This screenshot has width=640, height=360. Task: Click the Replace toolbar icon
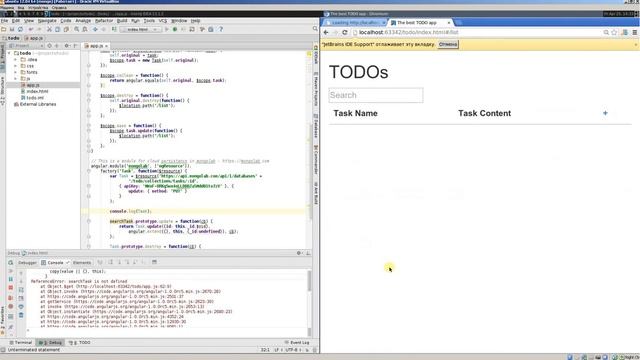pyautogui.click(x=85, y=29)
